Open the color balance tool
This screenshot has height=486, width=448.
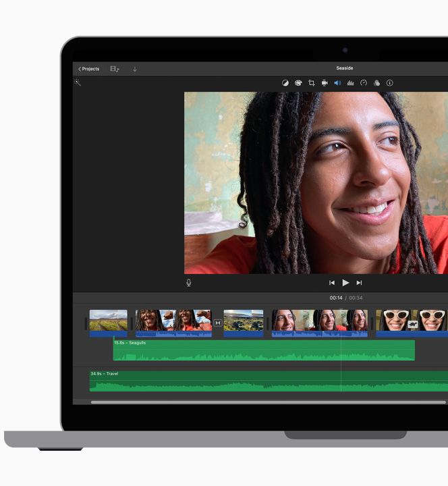(x=285, y=83)
